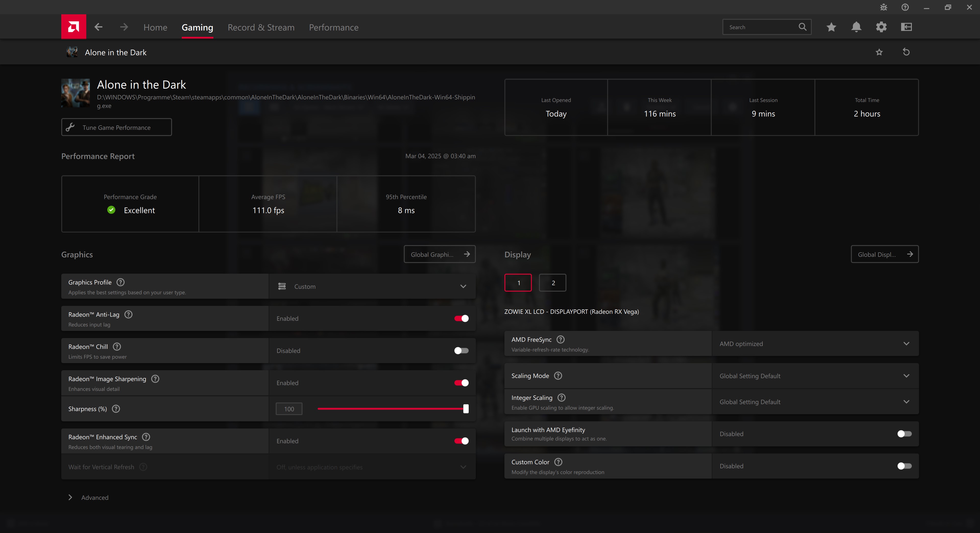The image size is (980, 533).
Task: Go back with the left arrow icon
Action: pos(99,27)
